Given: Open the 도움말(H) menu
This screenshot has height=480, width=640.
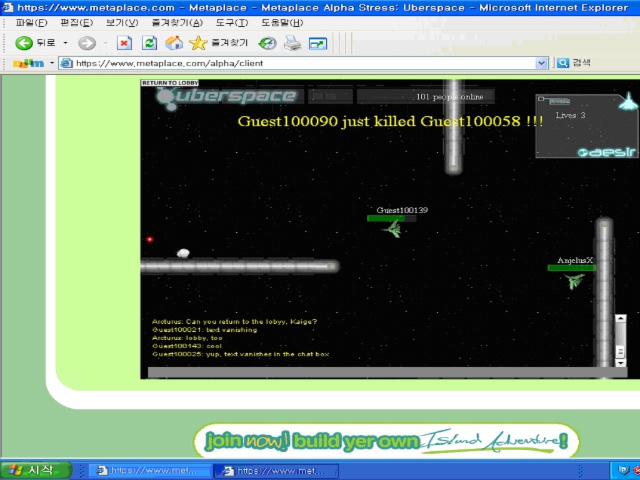Looking at the screenshot, I should [282, 23].
